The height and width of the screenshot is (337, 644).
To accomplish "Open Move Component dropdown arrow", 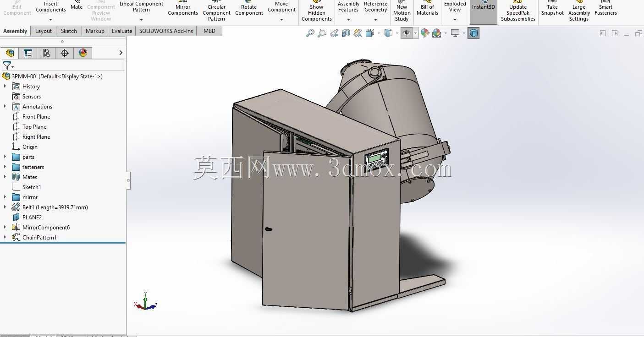I will tap(281, 20).
